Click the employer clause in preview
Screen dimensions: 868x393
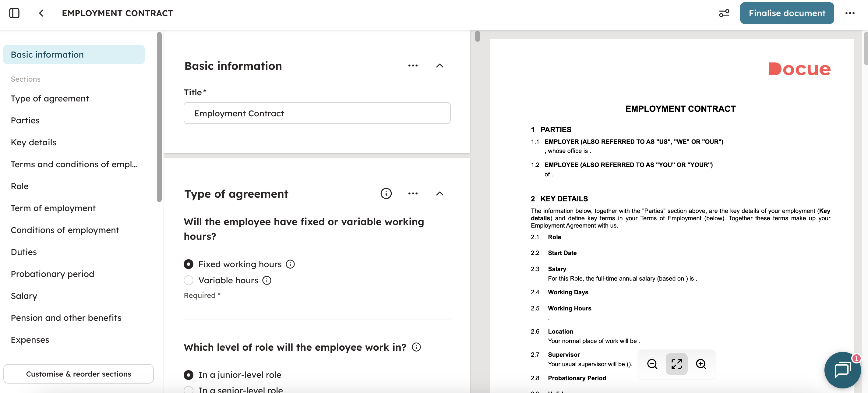(x=634, y=142)
